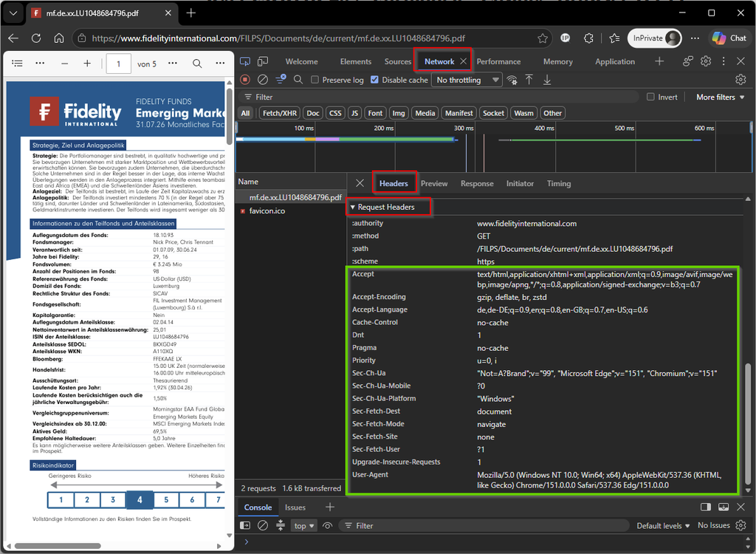The image size is (756, 554).
Task: Open PDF table of contents icon
Action: point(18,64)
